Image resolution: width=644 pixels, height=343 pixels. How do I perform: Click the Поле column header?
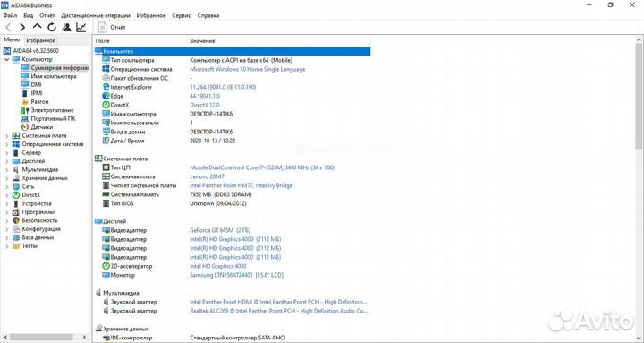[x=140, y=41]
